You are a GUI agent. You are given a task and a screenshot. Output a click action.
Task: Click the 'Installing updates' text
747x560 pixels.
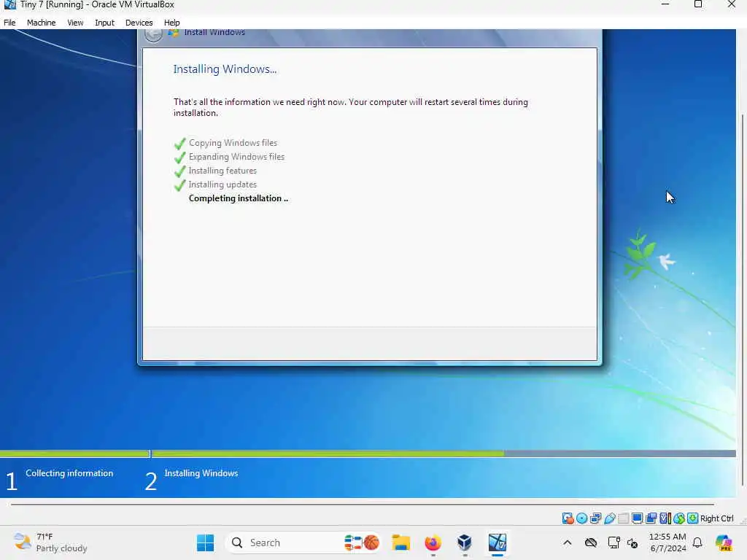click(222, 184)
